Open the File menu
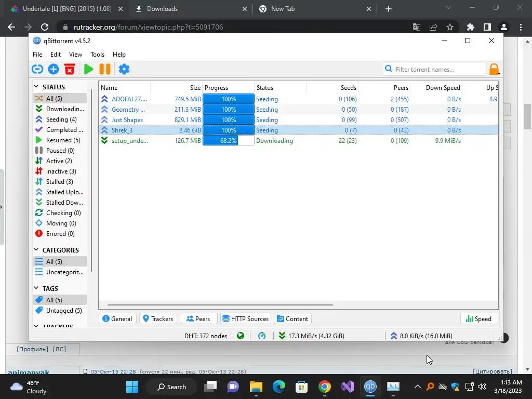 tap(37, 54)
